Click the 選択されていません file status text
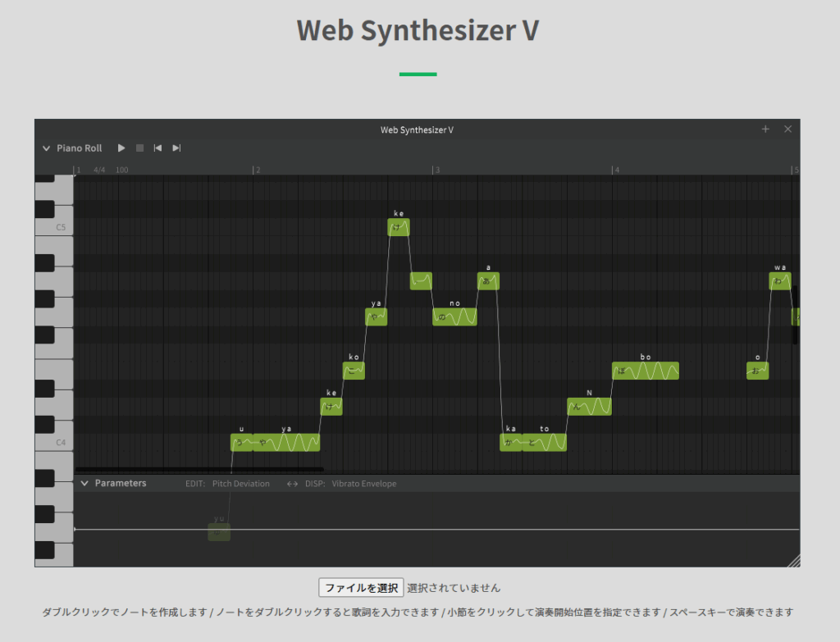Image resolution: width=840 pixels, height=642 pixels. tap(454, 588)
